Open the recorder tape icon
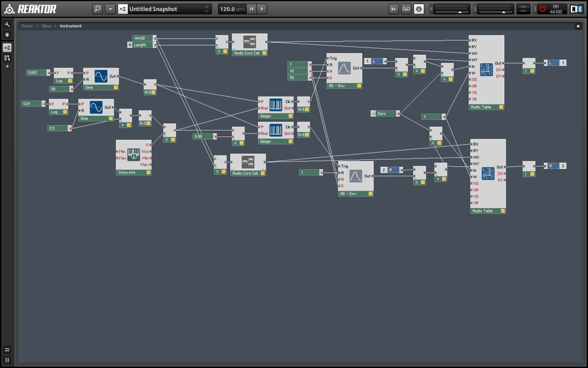This screenshot has height=368, width=588. (x=406, y=9)
